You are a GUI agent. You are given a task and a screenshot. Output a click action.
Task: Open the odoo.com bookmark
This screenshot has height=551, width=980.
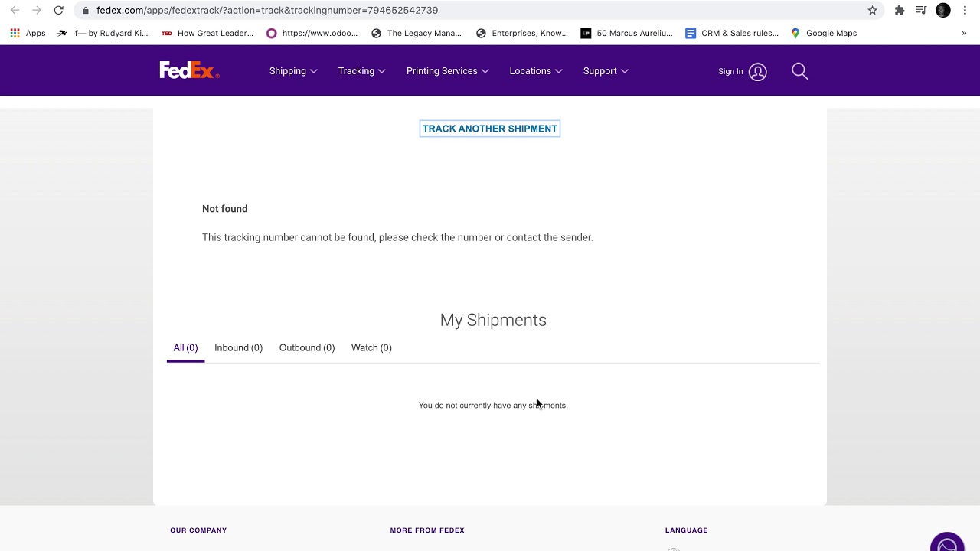[x=312, y=33]
